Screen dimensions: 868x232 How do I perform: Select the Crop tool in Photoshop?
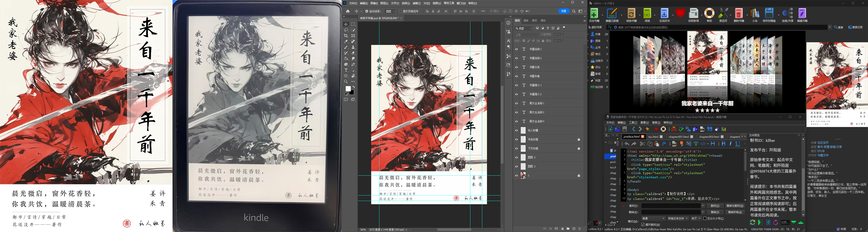[346, 36]
